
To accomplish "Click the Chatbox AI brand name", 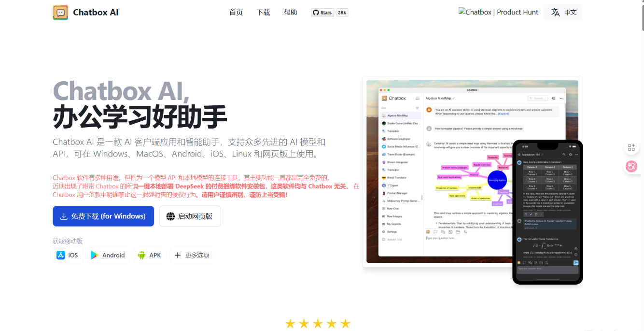I will [x=96, y=13].
